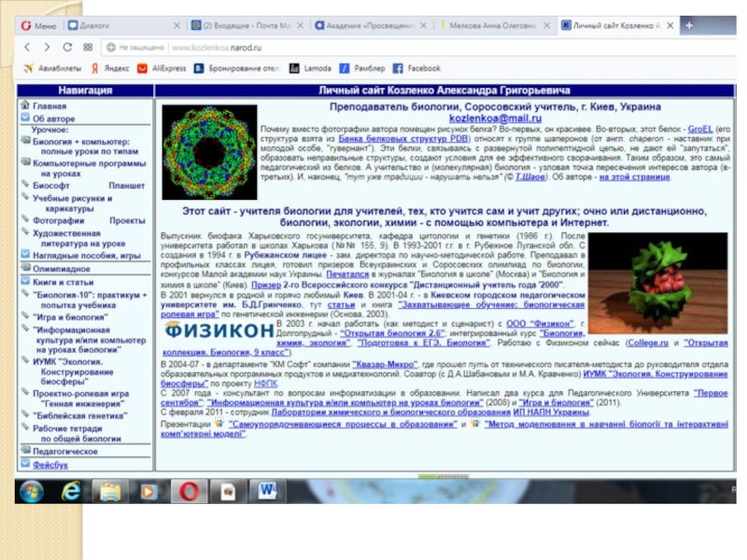The image size is (747, 560).
Task: Click the browser forward arrow
Action: 47,47
